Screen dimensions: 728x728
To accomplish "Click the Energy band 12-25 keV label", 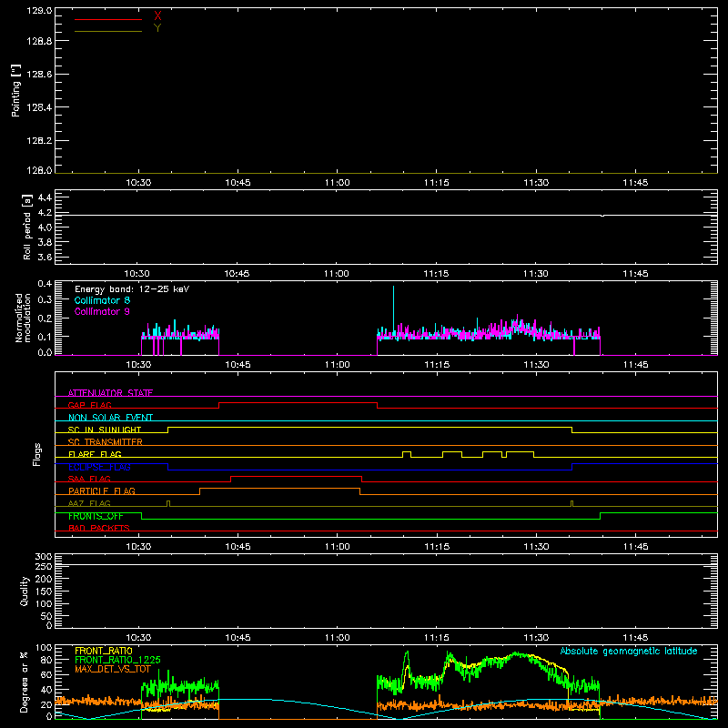I will click(132, 289).
